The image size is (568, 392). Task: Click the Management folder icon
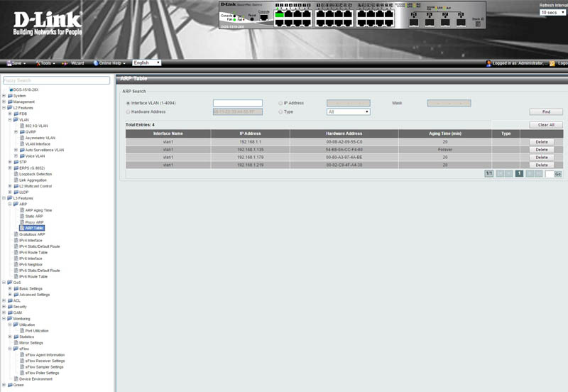10,102
